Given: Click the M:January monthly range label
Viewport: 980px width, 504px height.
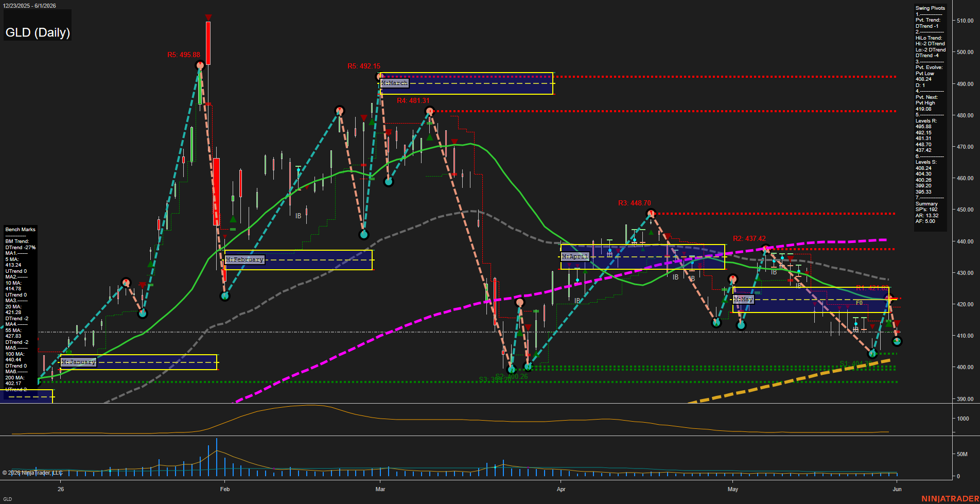Looking at the screenshot, I should (x=79, y=362).
